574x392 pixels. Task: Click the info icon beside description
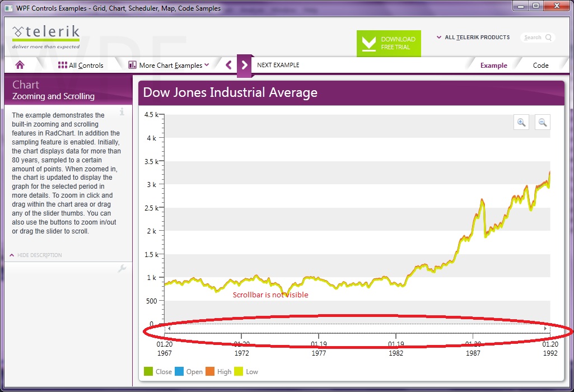point(122,111)
